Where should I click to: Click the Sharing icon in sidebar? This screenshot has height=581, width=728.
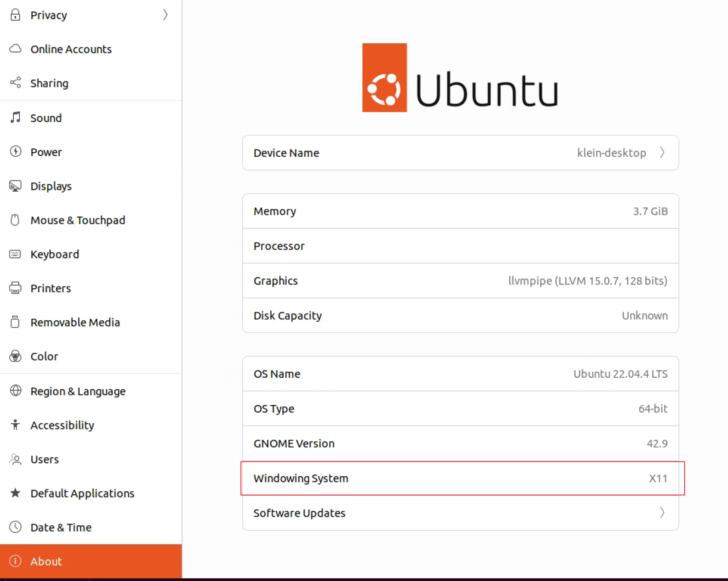point(15,83)
